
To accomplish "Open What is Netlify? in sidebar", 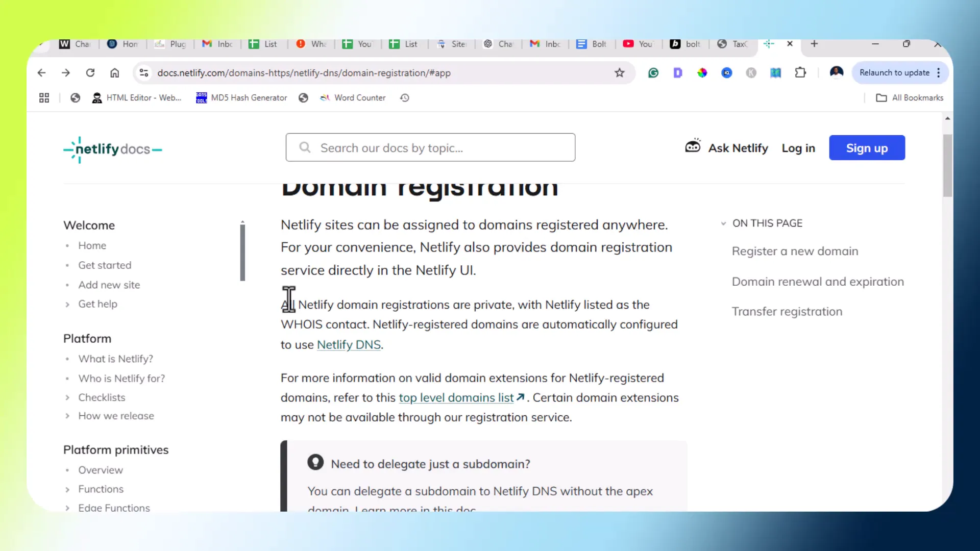I will [x=115, y=359].
